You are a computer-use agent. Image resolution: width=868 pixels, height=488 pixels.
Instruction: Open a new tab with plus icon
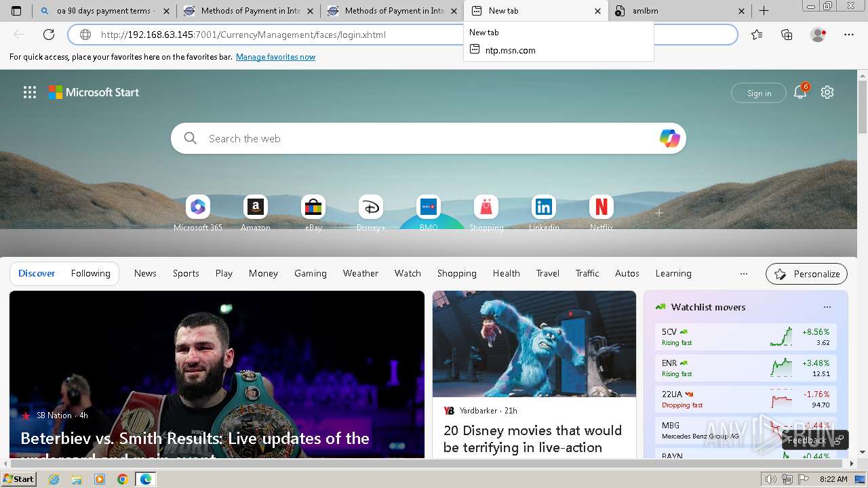point(764,11)
